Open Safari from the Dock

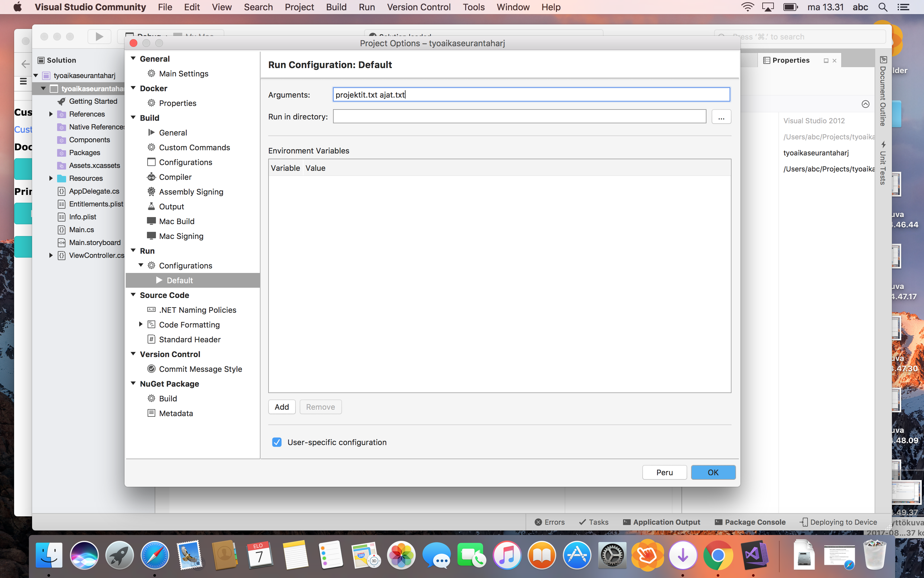[x=154, y=556]
